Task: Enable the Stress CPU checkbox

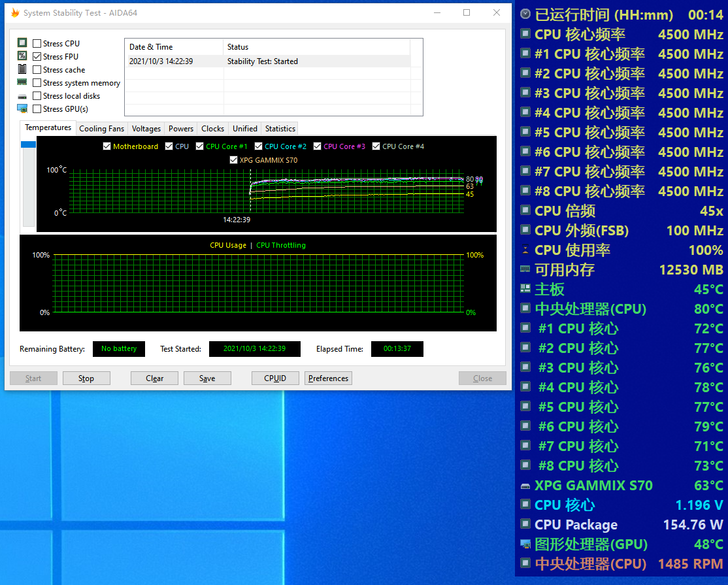Action: coord(37,44)
